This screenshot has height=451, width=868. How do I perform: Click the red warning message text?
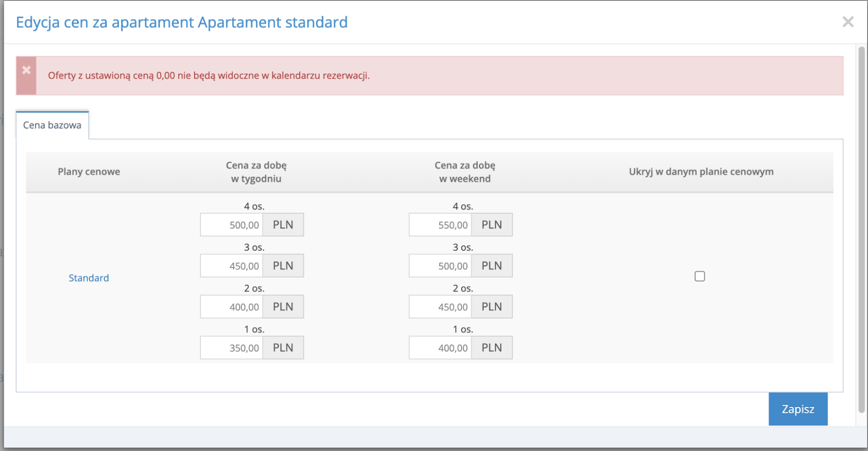coord(208,76)
